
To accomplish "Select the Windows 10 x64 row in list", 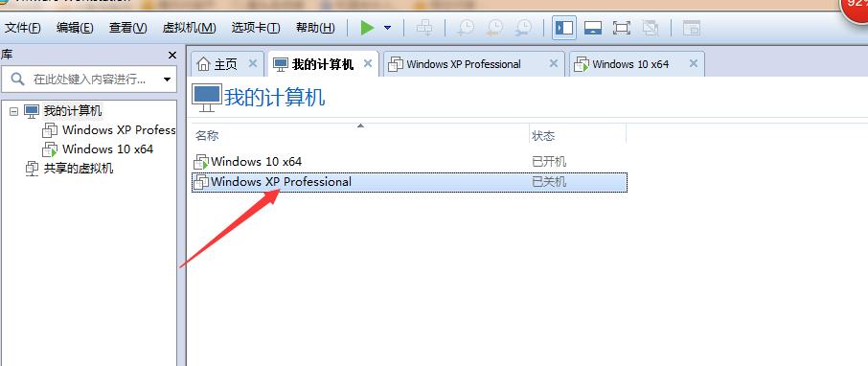I will (x=410, y=162).
